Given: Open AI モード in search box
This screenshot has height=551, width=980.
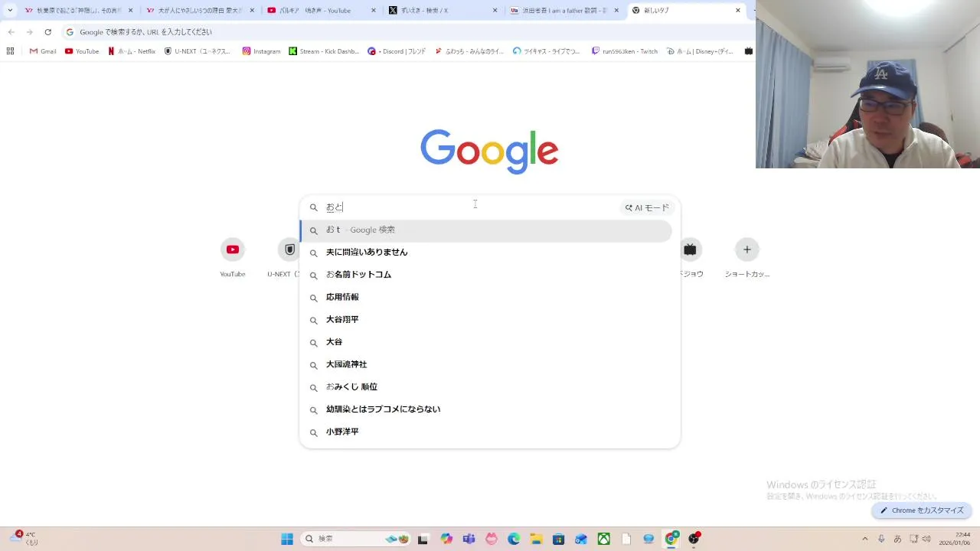Looking at the screenshot, I should (647, 207).
